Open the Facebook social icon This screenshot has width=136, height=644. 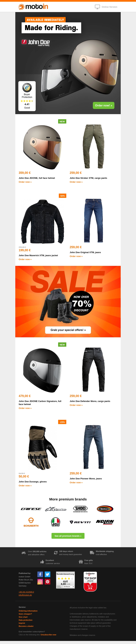coord(40,574)
